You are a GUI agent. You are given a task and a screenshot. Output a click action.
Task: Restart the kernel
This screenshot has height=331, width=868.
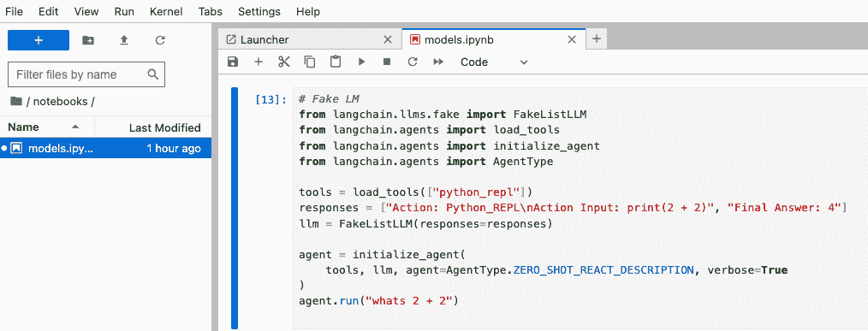[413, 62]
